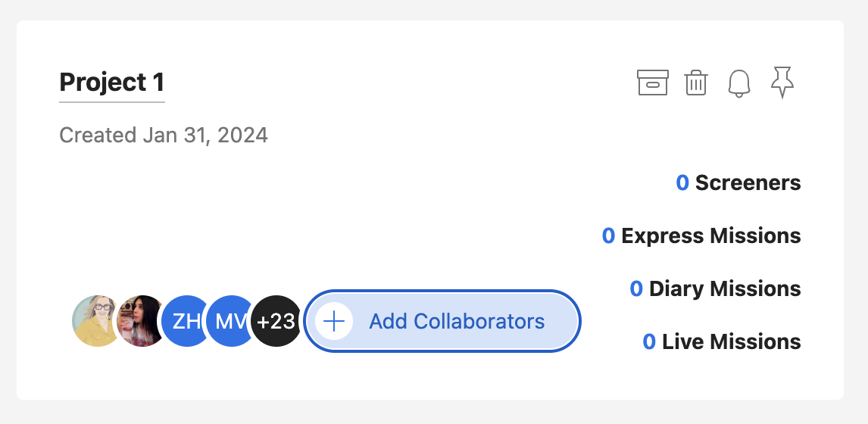The image size is (868, 424).
Task: Open the Express Missions label
Action: point(710,235)
